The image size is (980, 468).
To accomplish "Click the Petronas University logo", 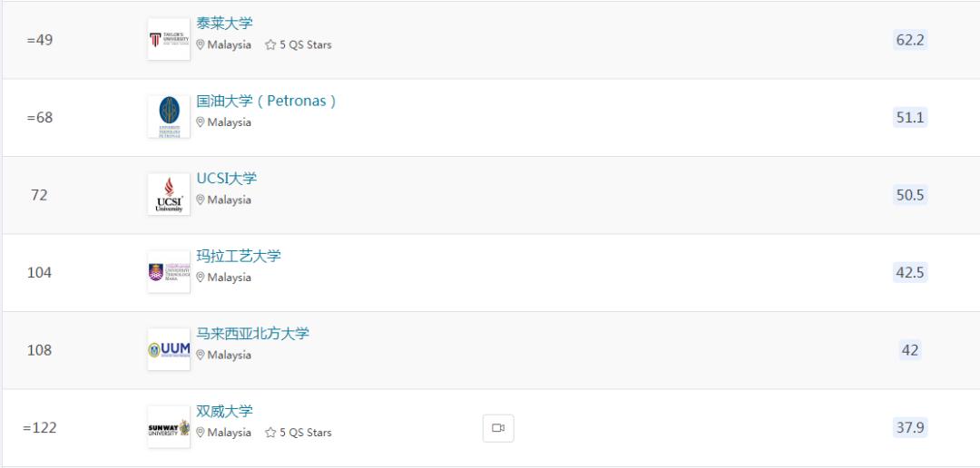I will (x=169, y=117).
